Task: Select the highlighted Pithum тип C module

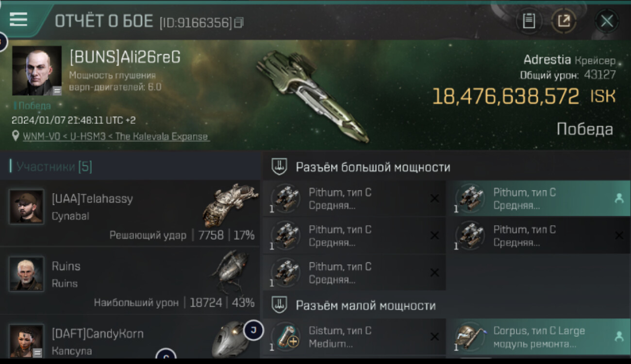Action: [538, 199]
